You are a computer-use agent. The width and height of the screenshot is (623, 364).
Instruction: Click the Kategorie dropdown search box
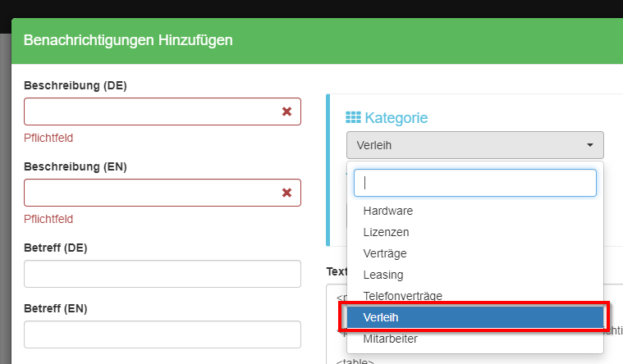[474, 183]
